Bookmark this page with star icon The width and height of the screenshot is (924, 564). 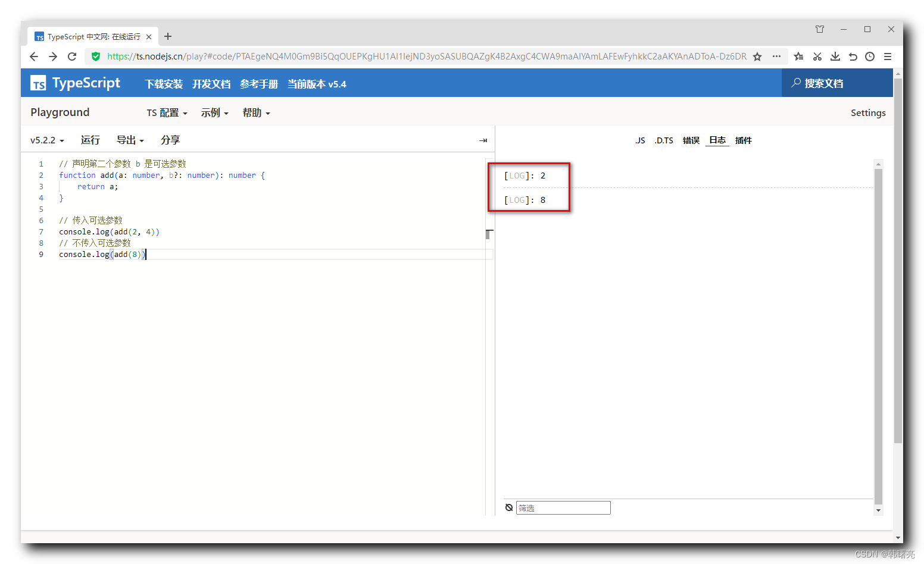[757, 57]
